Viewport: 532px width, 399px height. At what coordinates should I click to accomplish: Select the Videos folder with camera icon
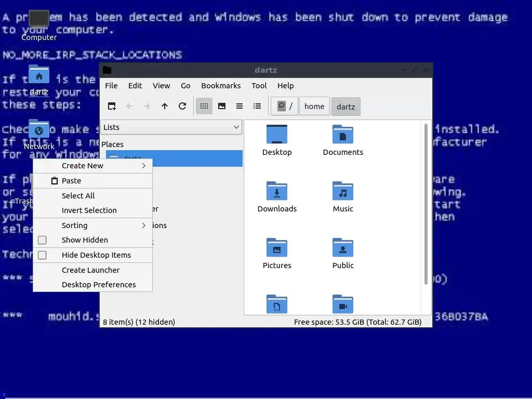pyautogui.click(x=343, y=304)
